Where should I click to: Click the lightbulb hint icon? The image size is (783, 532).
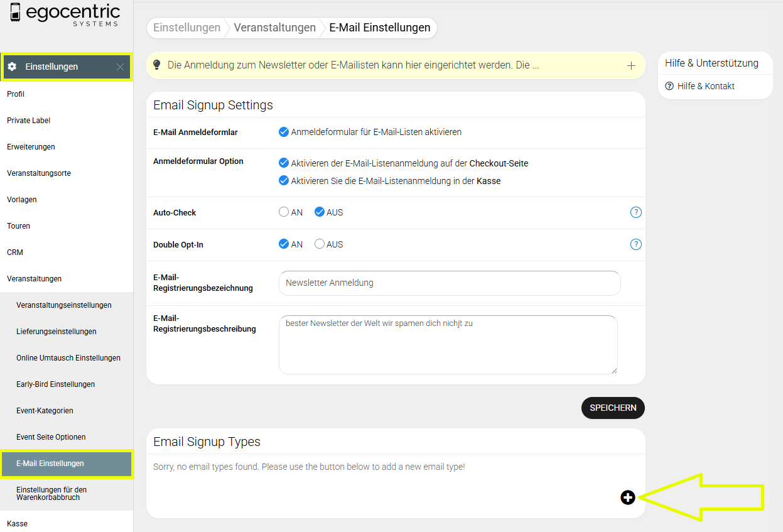click(x=157, y=65)
